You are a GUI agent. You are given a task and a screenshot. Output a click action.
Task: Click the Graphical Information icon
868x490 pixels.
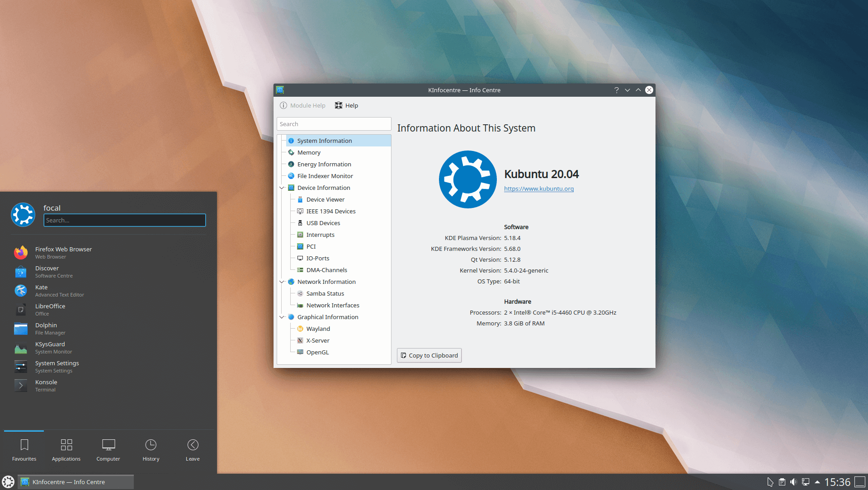tap(291, 316)
